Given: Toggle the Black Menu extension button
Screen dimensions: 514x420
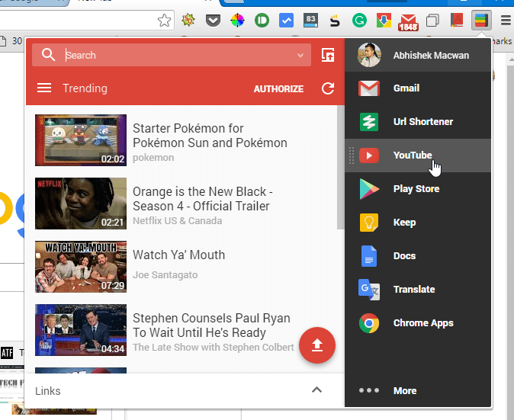Looking at the screenshot, I should pos(481,21).
